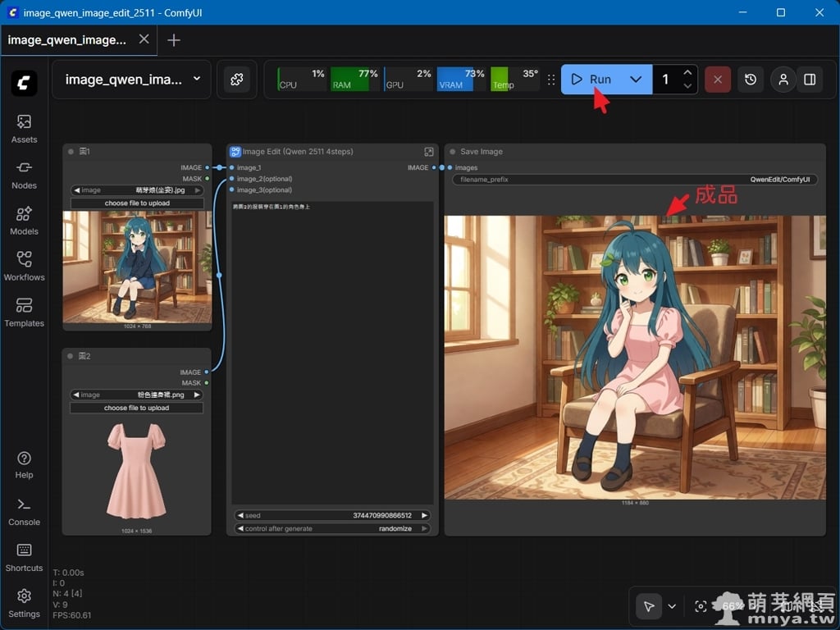Open the Nodes library panel
840x630 pixels.
pyautogui.click(x=24, y=174)
